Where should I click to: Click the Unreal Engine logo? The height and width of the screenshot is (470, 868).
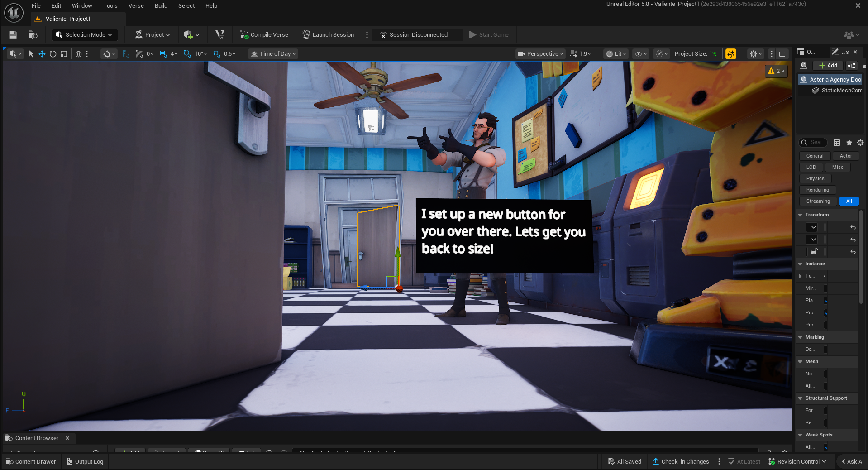[x=14, y=13]
